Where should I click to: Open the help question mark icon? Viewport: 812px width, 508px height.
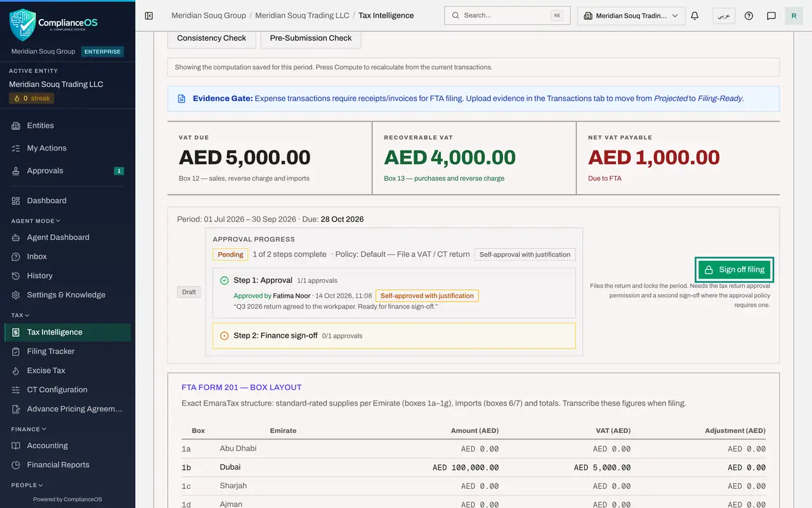(749, 16)
